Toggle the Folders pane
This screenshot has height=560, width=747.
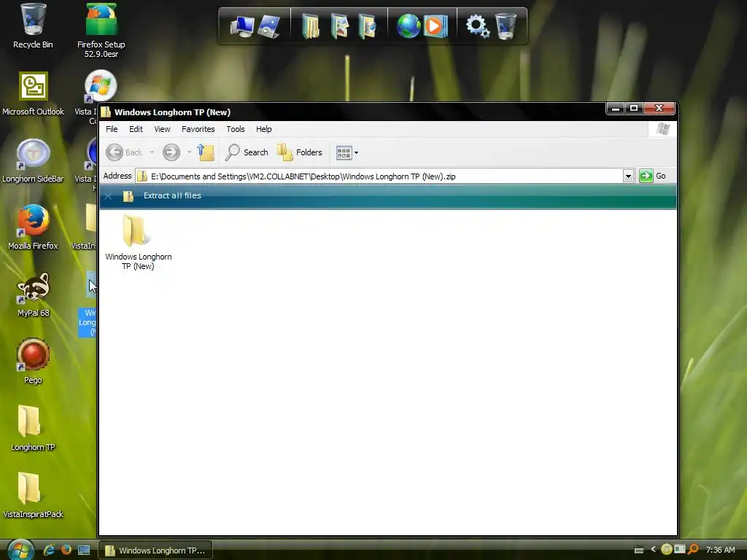pyautogui.click(x=300, y=152)
